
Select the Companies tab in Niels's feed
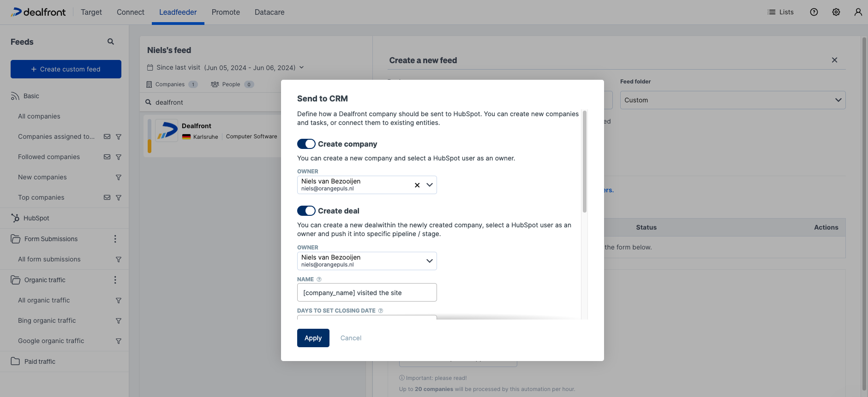pos(172,84)
